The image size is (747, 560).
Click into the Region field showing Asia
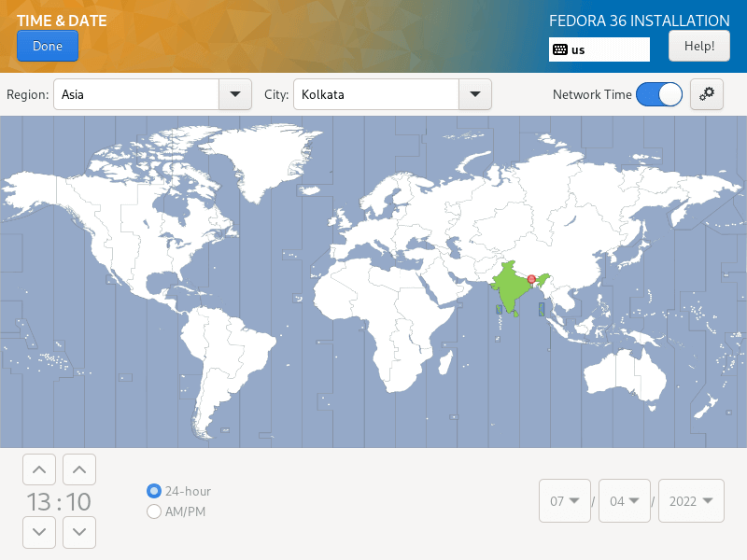tap(136, 94)
